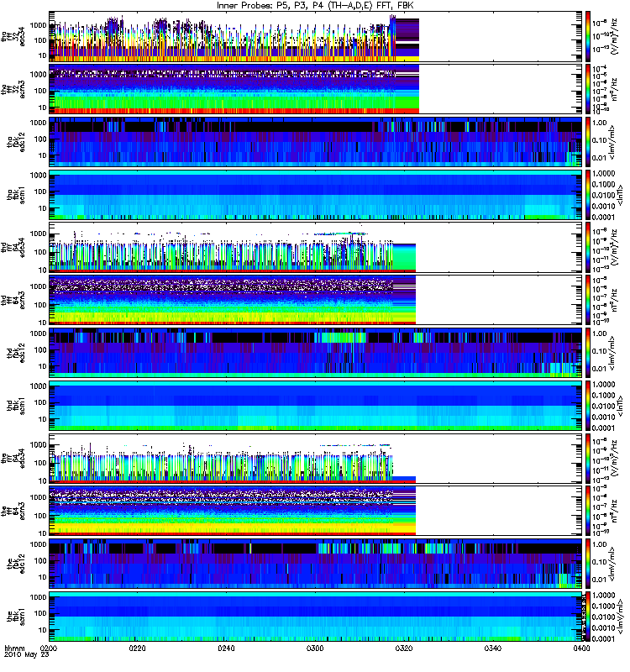Image resolution: width=630 pixels, height=672 pixels.
Task: Click the 0320 time axis label
Action: (x=404, y=648)
